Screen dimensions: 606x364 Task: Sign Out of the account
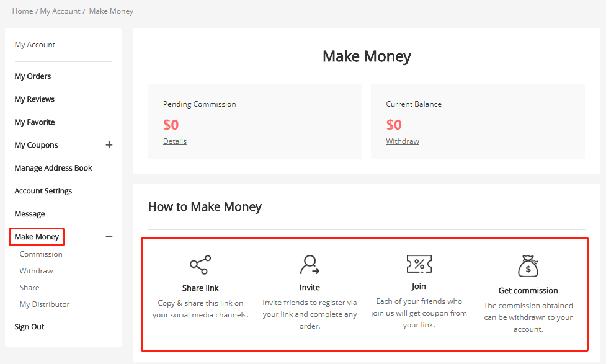[x=30, y=327]
